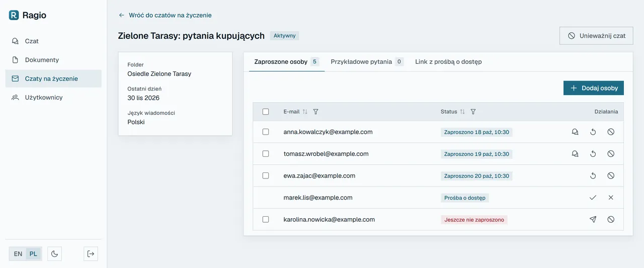Approve access request from marek.lis@example.com
Image resolution: width=644 pixels, height=268 pixels.
coord(593,198)
